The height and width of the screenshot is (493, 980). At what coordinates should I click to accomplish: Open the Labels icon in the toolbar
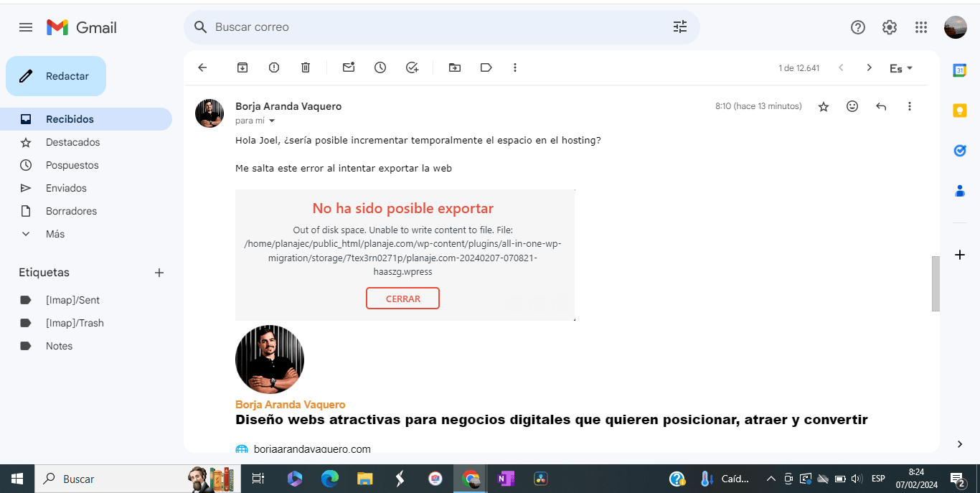pyautogui.click(x=486, y=67)
